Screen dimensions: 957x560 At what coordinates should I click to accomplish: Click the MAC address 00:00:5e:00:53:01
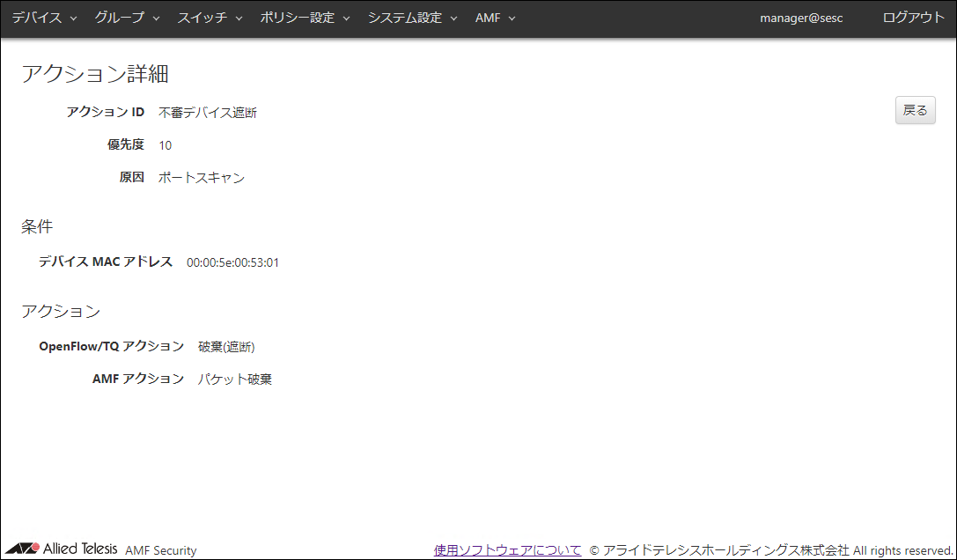pos(232,262)
